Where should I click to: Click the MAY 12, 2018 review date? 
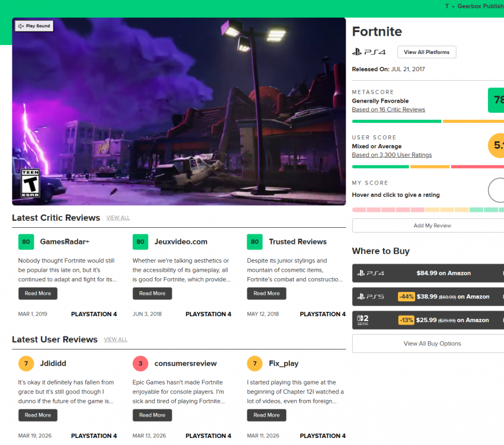[263, 314]
